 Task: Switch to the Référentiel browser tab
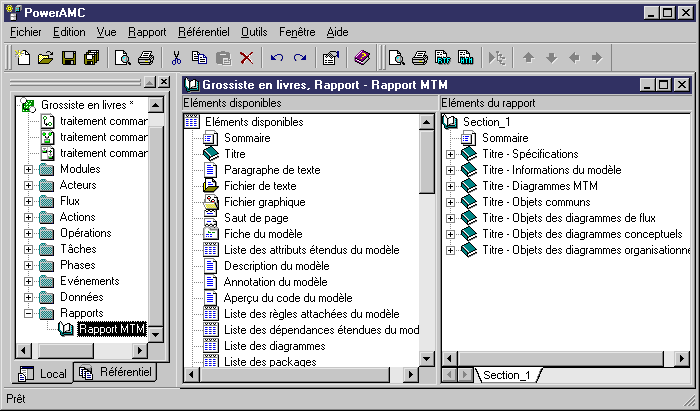coord(116,372)
